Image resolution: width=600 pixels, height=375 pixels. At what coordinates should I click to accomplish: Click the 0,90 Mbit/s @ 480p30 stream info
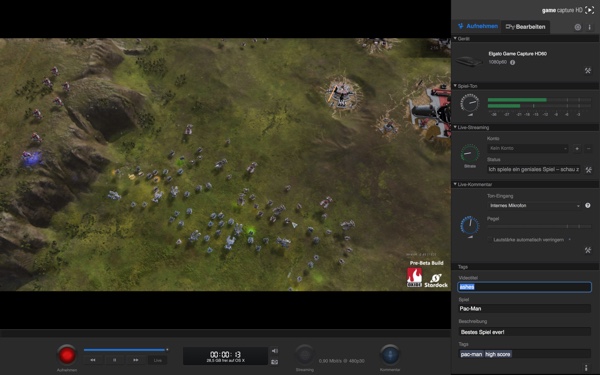[341, 361]
